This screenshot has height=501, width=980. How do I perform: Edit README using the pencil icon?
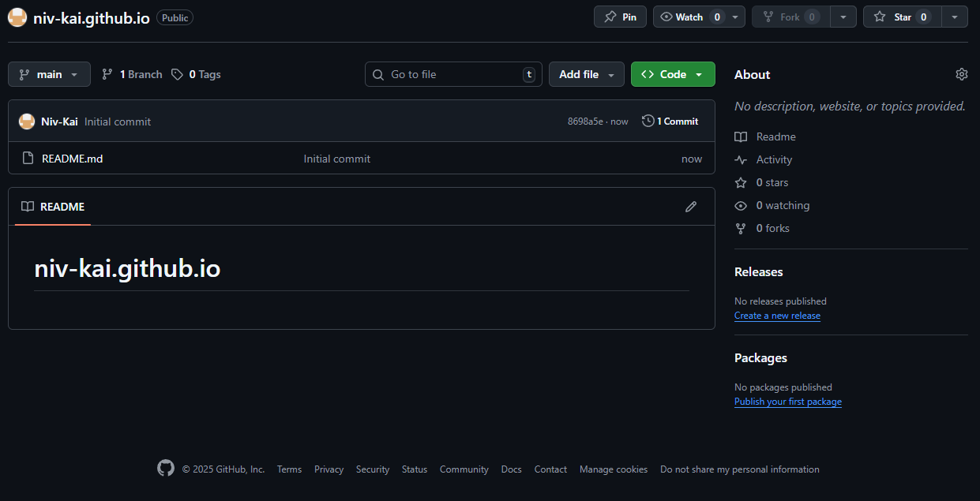tap(691, 207)
